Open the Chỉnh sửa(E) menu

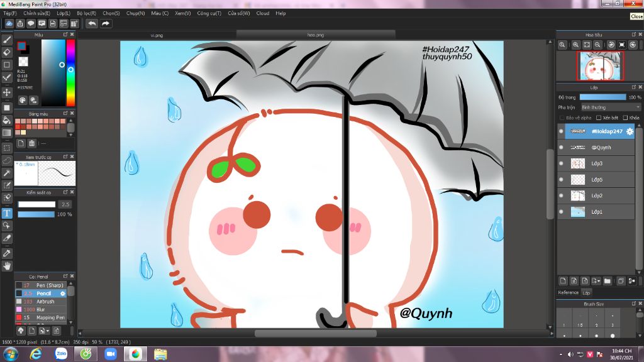(36, 13)
